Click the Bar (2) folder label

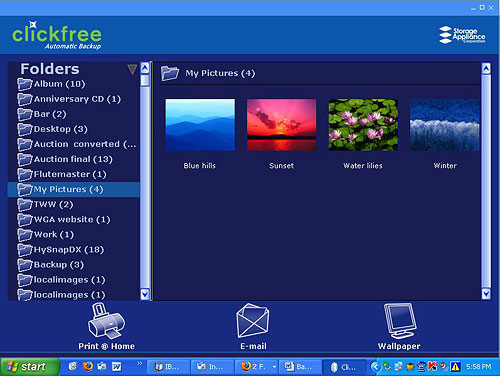pos(50,114)
